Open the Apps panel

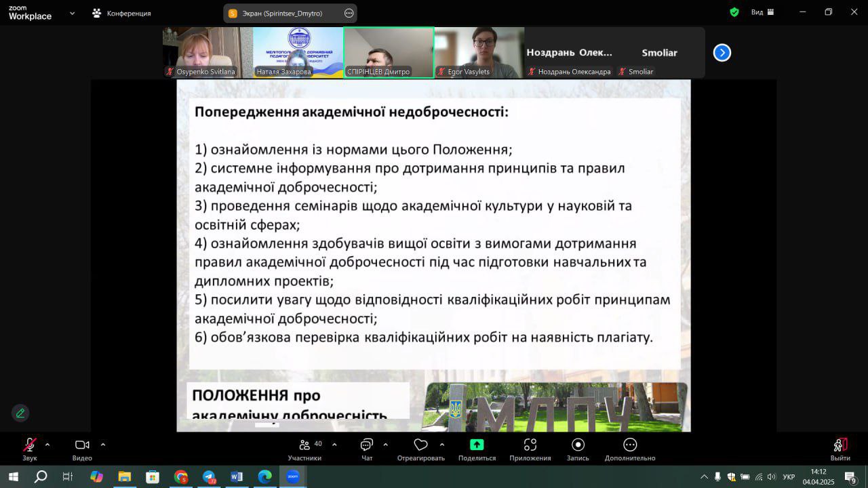click(530, 449)
